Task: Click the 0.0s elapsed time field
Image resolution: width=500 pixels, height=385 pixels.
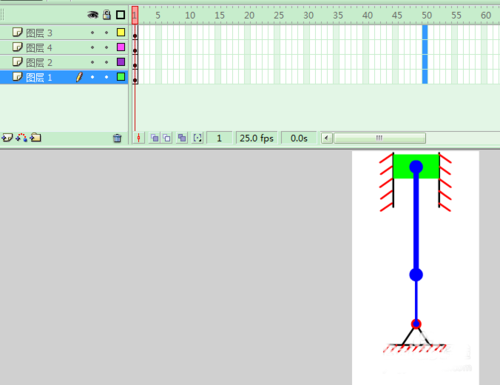Action: point(299,138)
